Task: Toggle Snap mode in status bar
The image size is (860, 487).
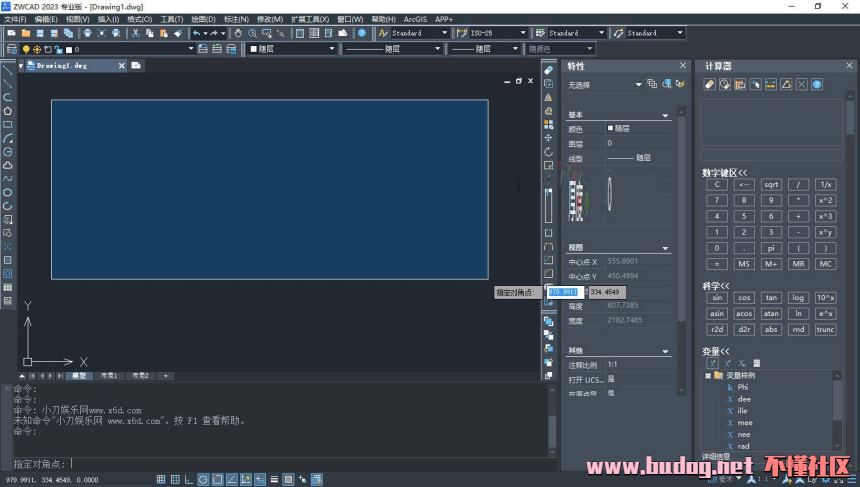Action: click(x=161, y=479)
